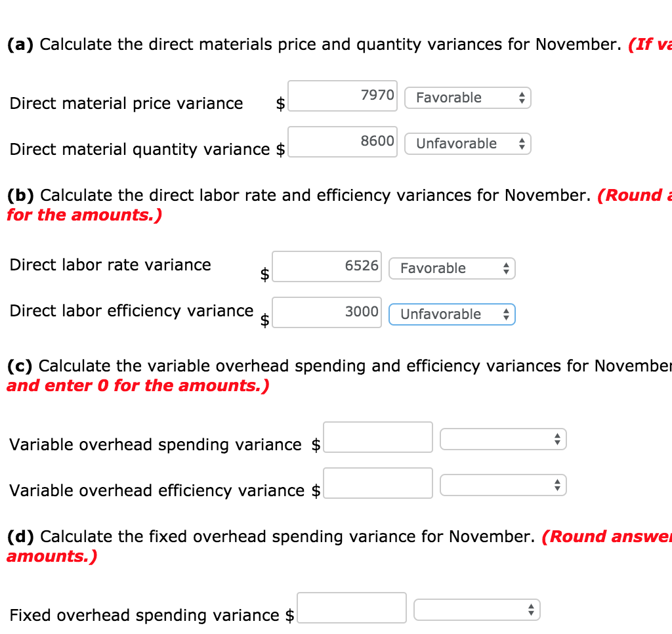Click the stepper arrows on the Favorable price variance selector
The width and height of the screenshot is (672, 634).
[522, 97]
